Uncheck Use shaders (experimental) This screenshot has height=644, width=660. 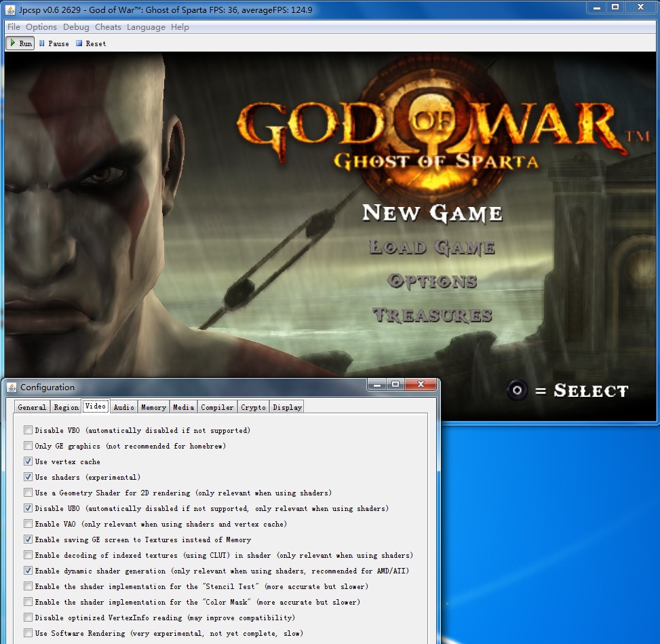click(x=28, y=477)
